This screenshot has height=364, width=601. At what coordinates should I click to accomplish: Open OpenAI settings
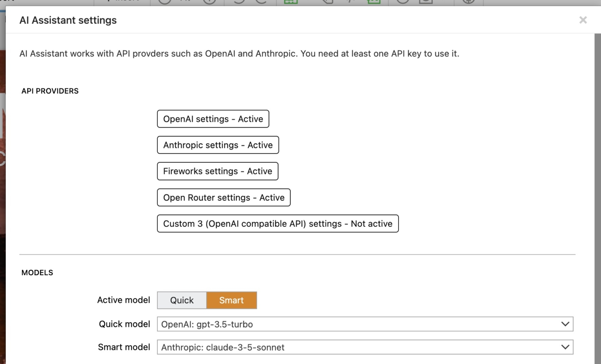pyautogui.click(x=213, y=119)
